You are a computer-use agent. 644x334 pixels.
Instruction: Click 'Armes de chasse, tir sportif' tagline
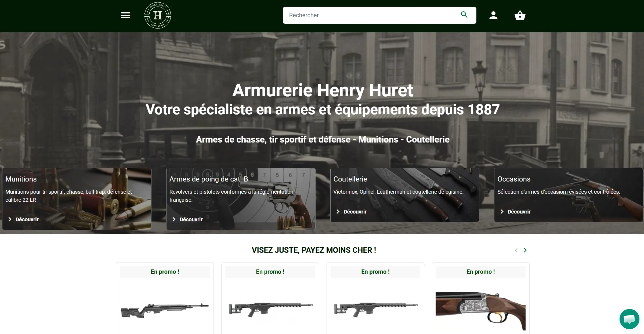click(x=323, y=140)
